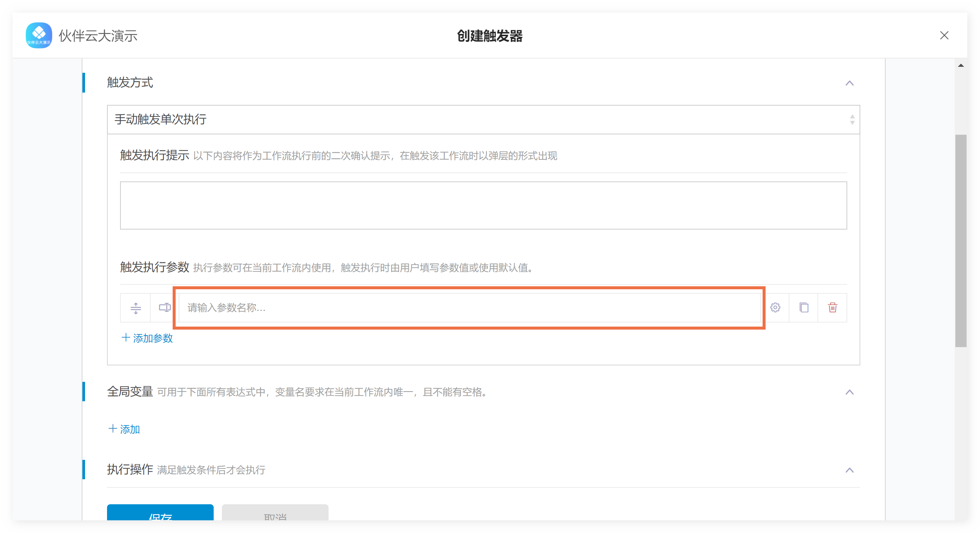Collapse the 触发方式 section
Viewport: 980px width, 533px height.
[849, 83]
